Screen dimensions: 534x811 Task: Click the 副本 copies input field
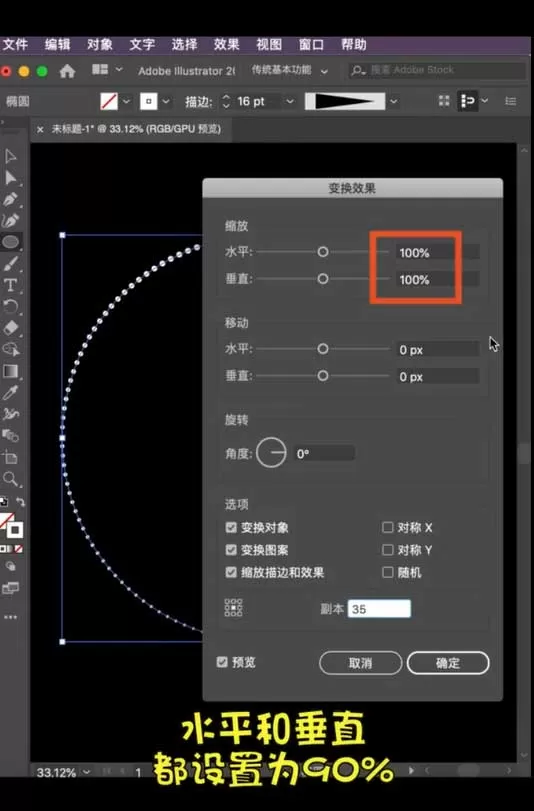[x=379, y=609]
